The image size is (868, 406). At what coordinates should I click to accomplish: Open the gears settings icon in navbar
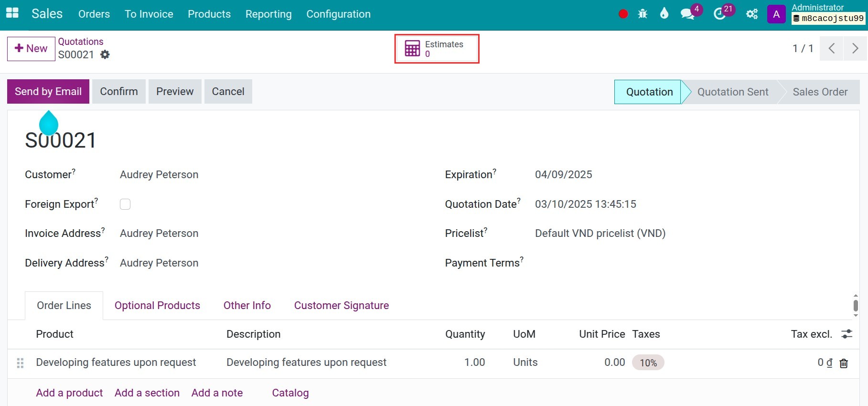click(x=752, y=14)
